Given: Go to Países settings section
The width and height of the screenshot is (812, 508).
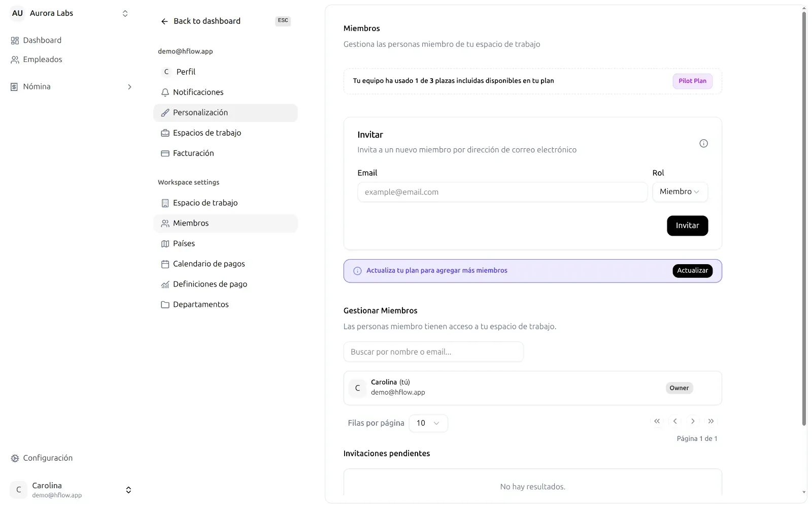Looking at the screenshot, I should pos(225,244).
